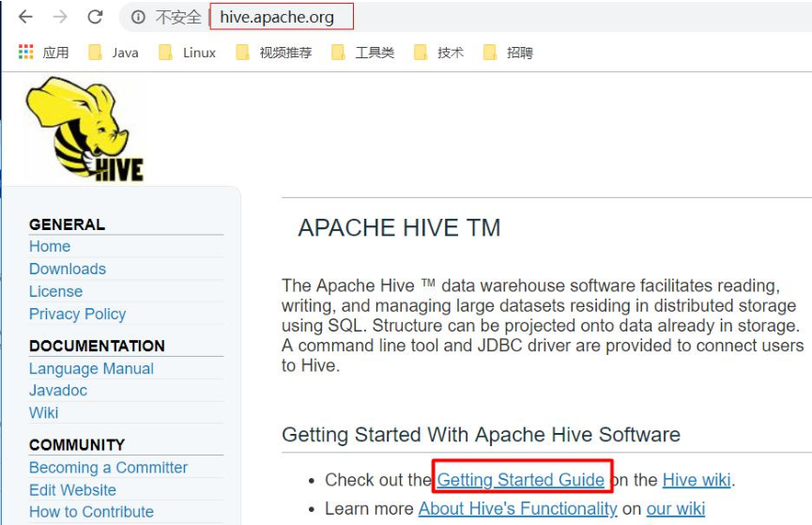Open the Language Manual link
812x525 pixels.
point(91,368)
